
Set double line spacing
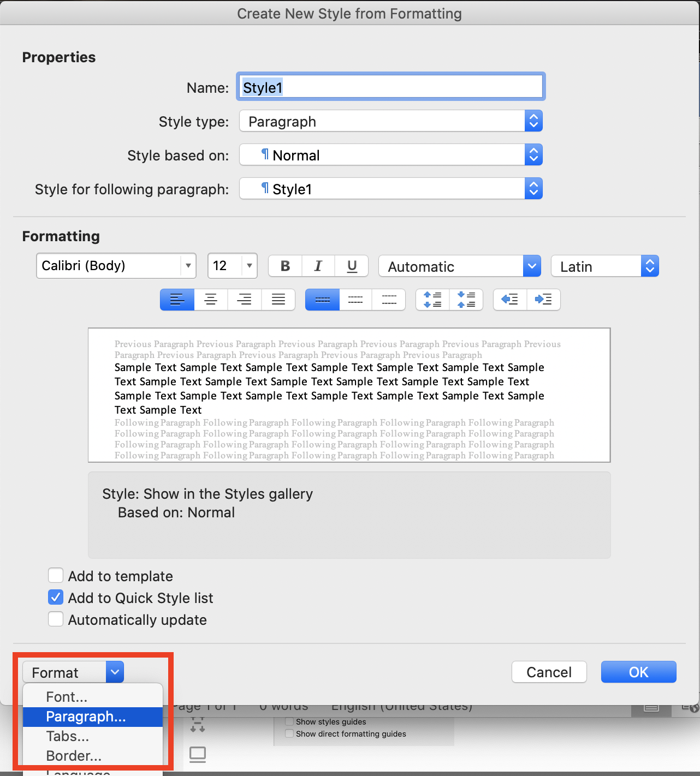click(x=389, y=300)
